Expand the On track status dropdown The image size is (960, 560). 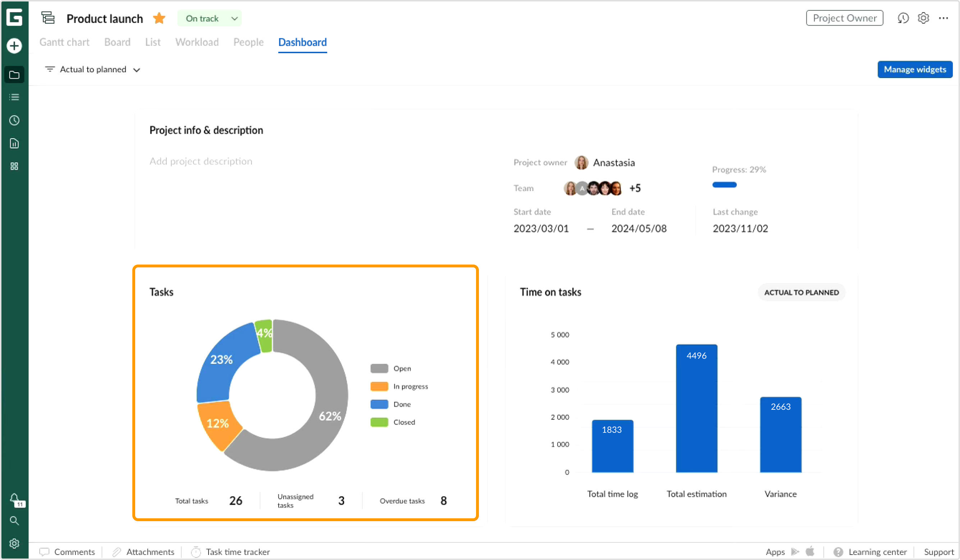tap(234, 18)
